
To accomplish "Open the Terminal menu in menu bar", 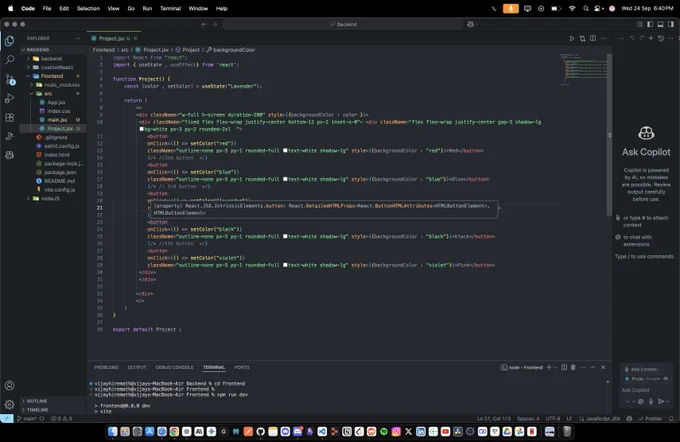I will [x=170, y=8].
